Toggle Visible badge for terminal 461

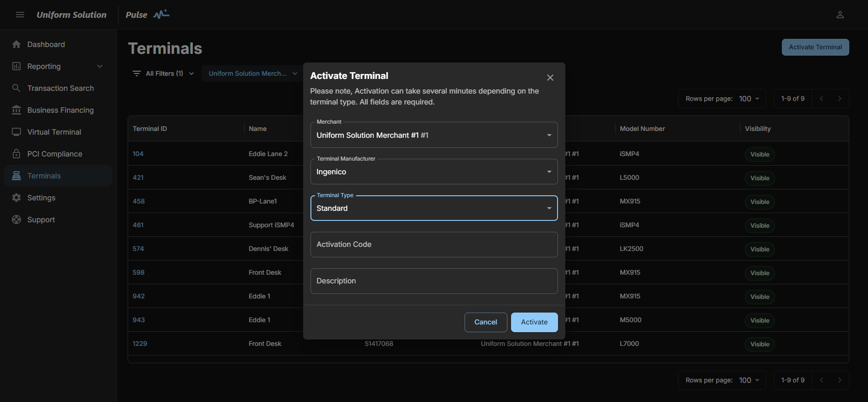tap(760, 225)
